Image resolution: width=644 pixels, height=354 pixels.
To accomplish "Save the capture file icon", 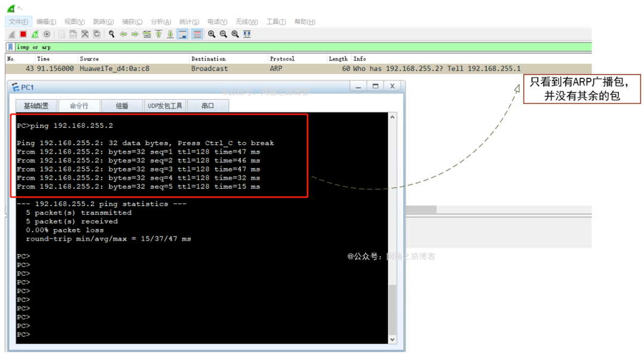I will [x=73, y=34].
